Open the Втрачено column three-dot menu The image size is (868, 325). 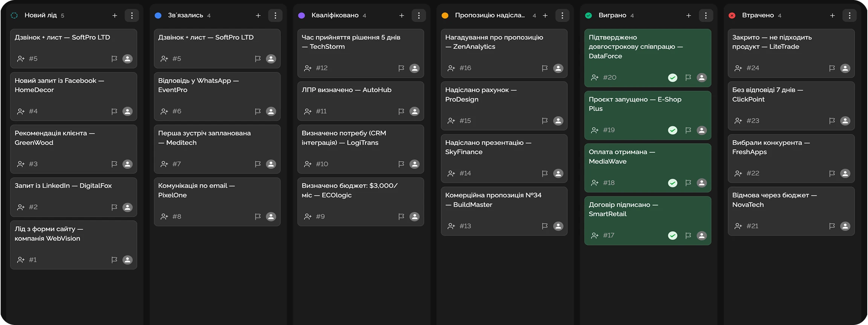click(849, 15)
